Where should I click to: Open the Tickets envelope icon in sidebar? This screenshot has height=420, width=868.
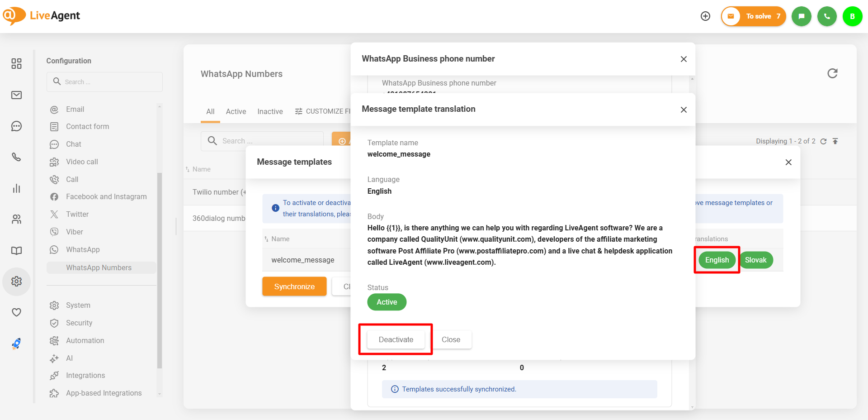pyautogui.click(x=16, y=95)
